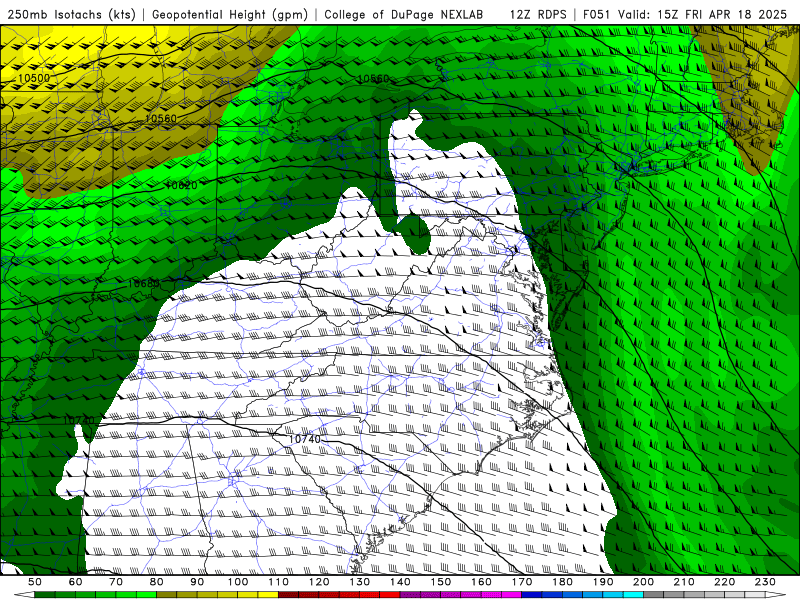Click the 'F051' forecast hour label

(x=597, y=14)
